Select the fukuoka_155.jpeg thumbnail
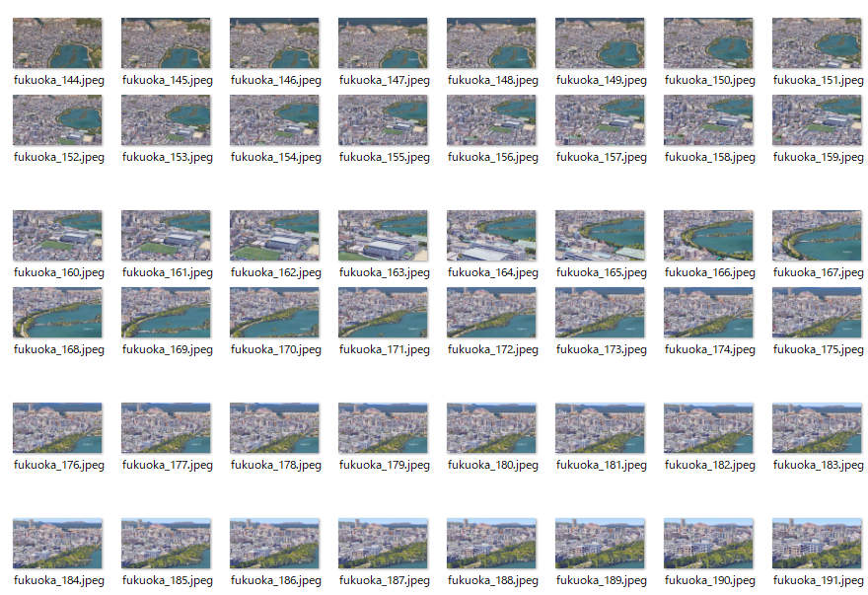This screenshot has width=868, height=595. click(383, 119)
